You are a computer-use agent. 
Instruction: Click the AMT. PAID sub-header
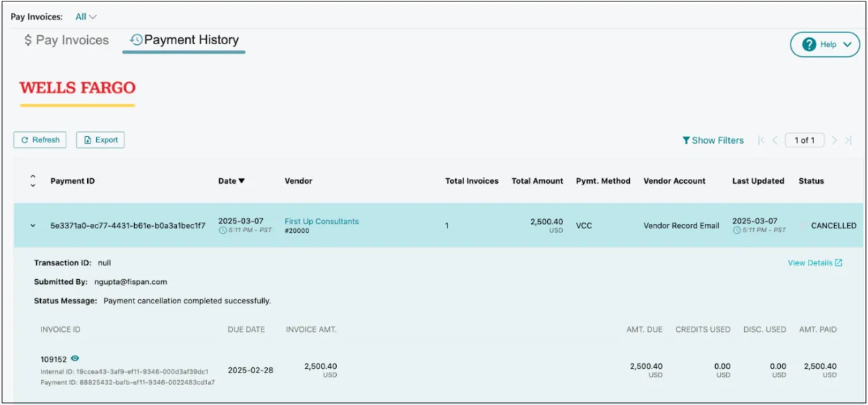[818, 330]
